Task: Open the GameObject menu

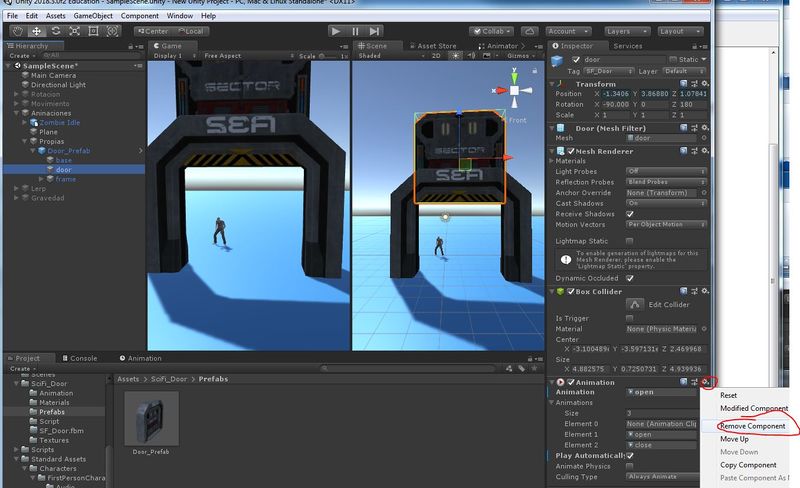Action: point(93,16)
